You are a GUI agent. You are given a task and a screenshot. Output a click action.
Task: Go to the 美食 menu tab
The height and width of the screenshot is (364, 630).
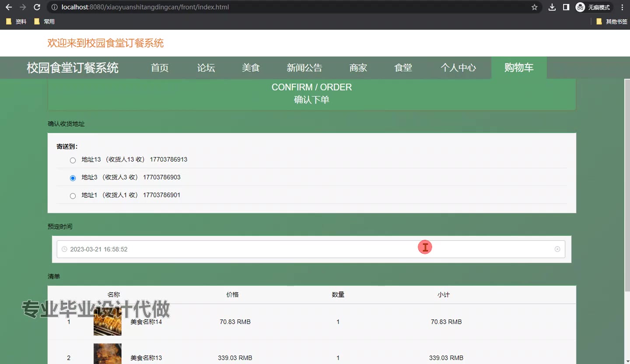(251, 68)
